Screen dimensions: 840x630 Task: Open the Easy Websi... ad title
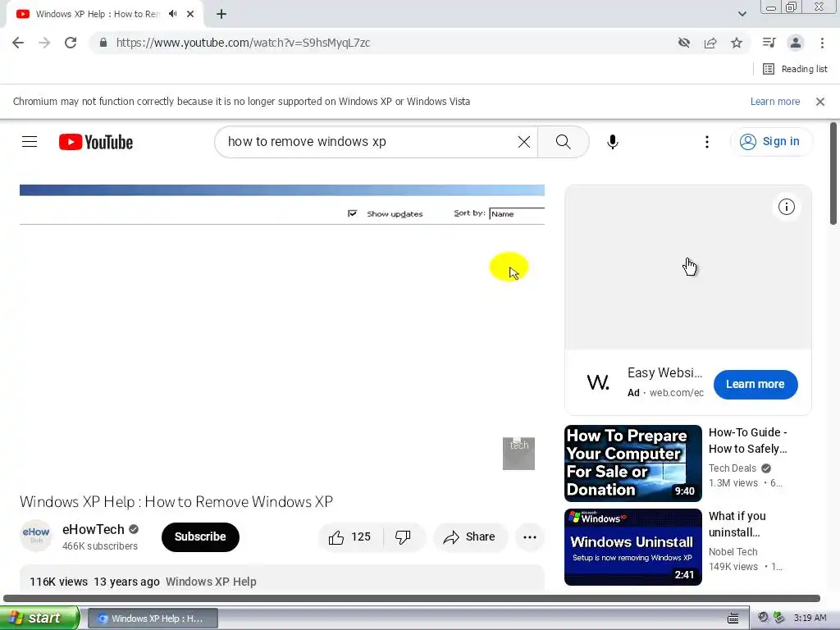(664, 373)
